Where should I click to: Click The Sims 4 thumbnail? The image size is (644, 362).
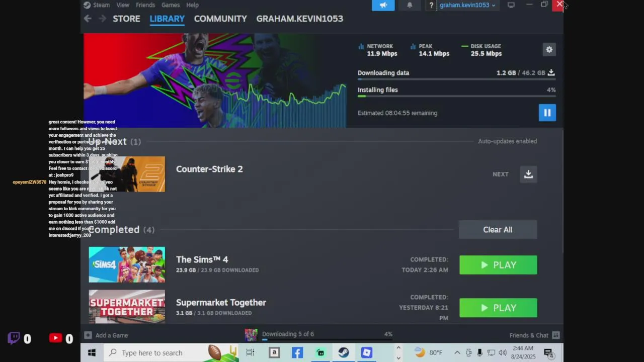click(127, 264)
